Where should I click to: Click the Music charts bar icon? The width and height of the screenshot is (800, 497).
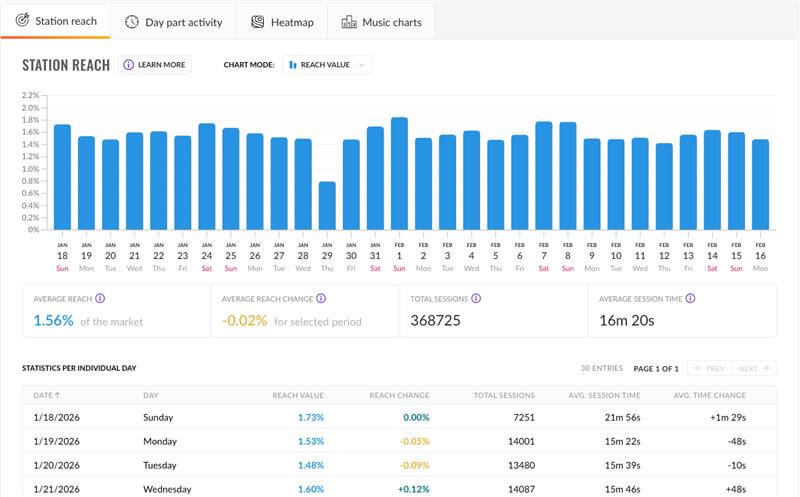348,21
